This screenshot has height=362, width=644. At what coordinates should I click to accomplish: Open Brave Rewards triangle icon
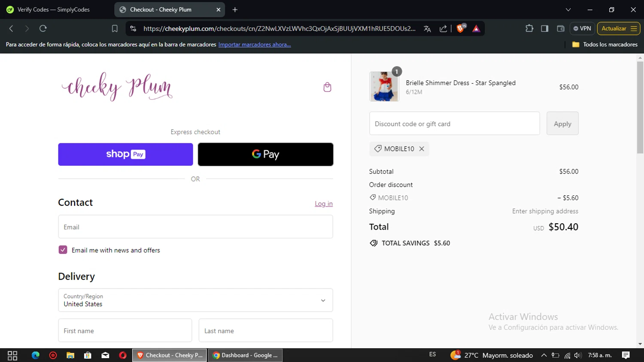476,28
